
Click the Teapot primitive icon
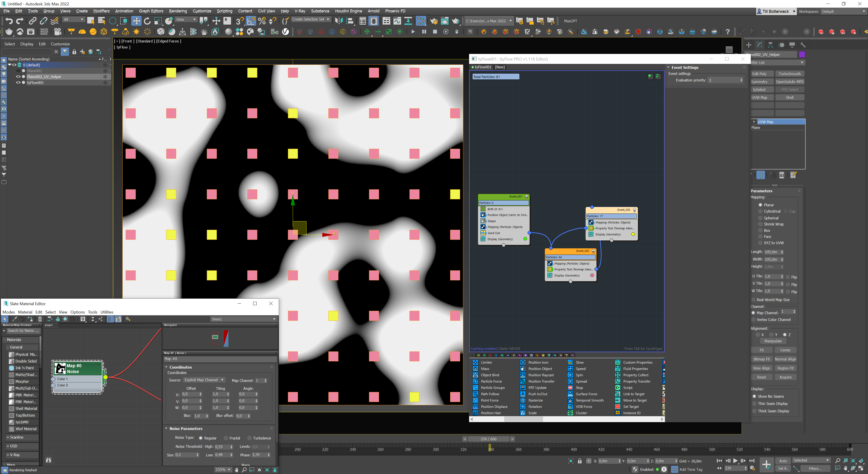coord(9,32)
